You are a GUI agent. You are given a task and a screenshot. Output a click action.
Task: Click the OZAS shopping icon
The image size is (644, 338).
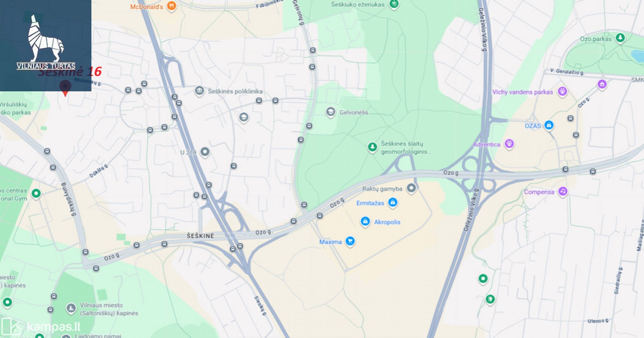click(x=549, y=125)
